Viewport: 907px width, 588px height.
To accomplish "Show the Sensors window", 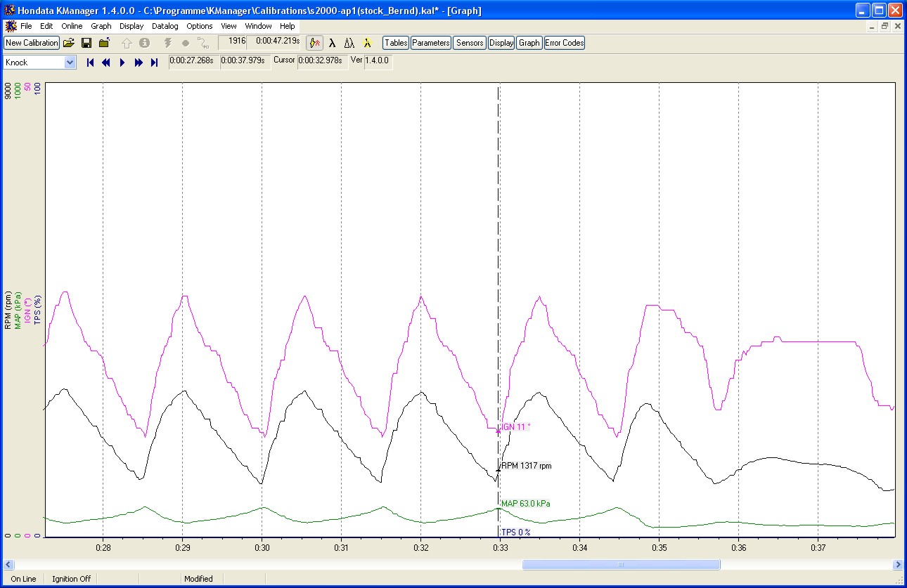I will tap(470, 43).
